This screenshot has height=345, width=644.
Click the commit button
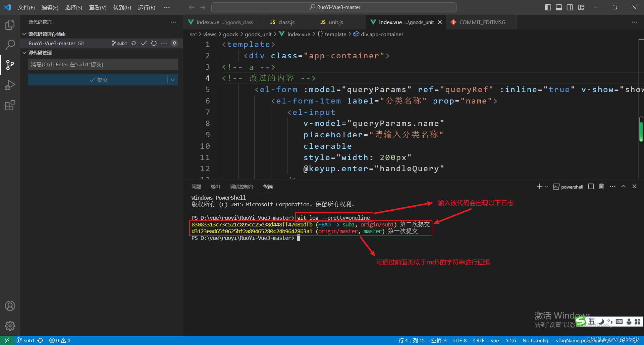[x=98, y=80]
